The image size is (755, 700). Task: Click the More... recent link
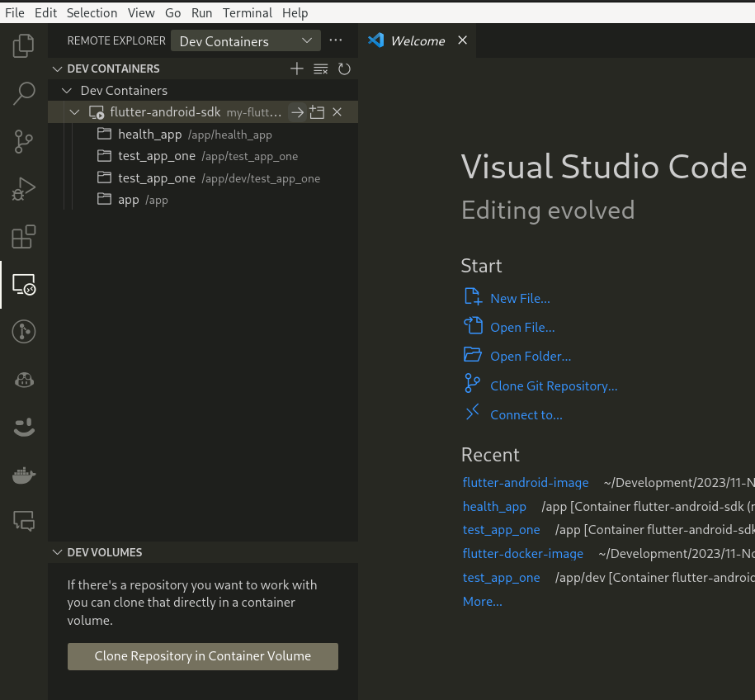(482, 602)
